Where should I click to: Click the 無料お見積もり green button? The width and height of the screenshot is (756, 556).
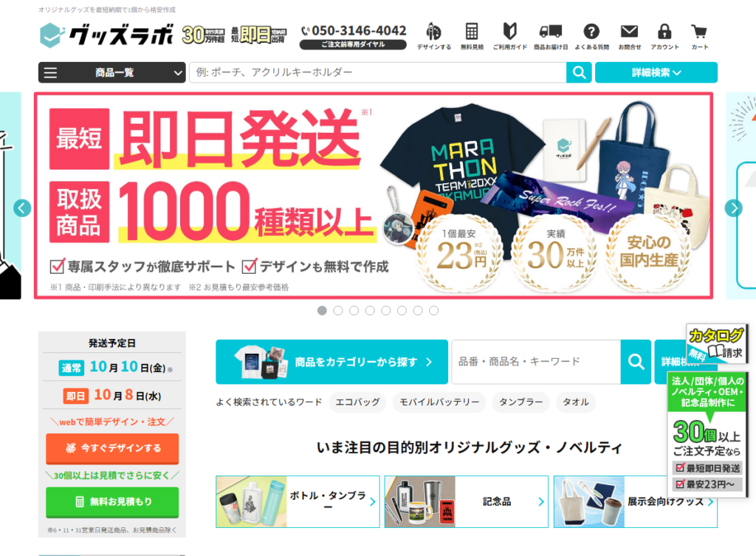coord(112,502)
